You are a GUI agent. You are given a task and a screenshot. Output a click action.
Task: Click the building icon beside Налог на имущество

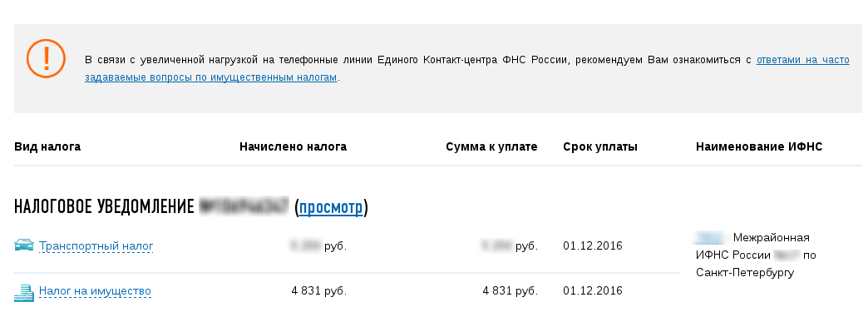[24, 292]
